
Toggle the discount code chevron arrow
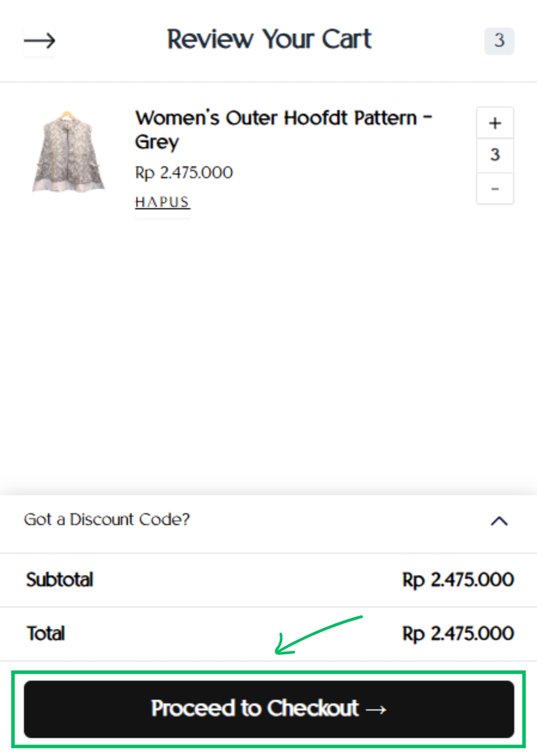coord(499,521)
